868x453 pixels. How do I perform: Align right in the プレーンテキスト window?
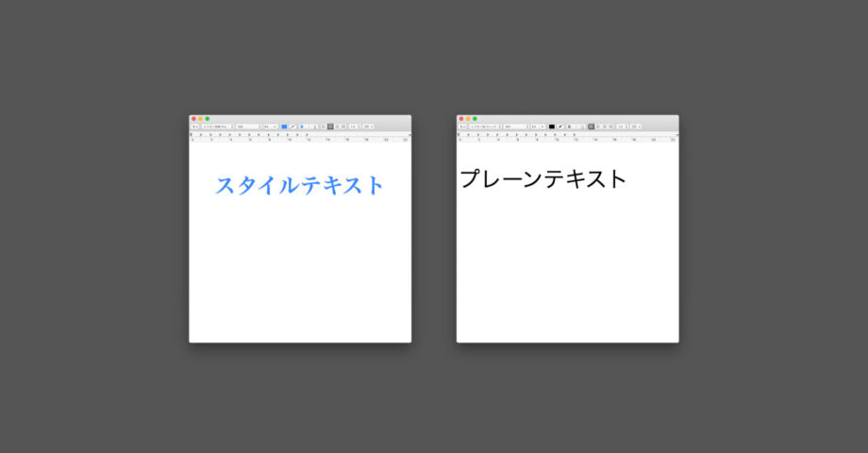click(605, 126)
